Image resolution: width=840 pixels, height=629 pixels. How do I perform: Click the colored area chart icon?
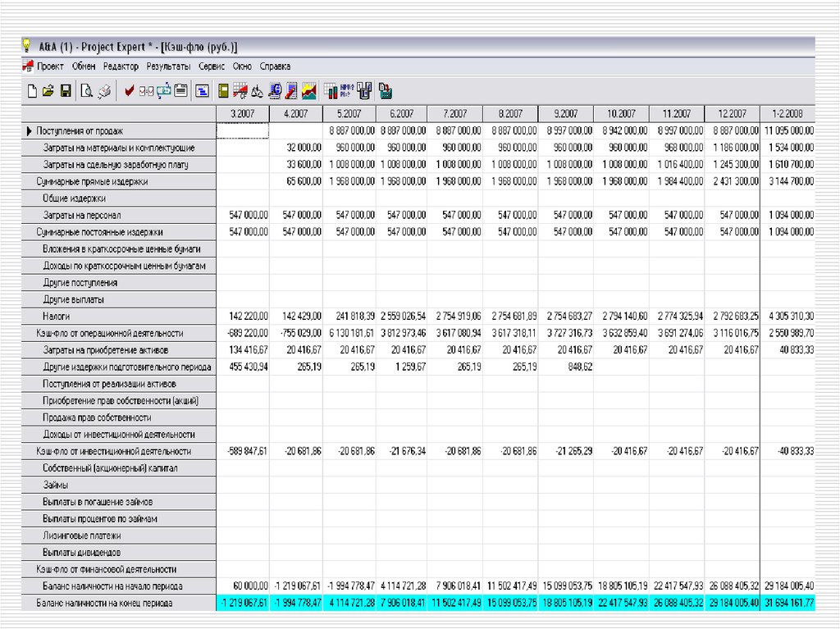click(309, 91)
